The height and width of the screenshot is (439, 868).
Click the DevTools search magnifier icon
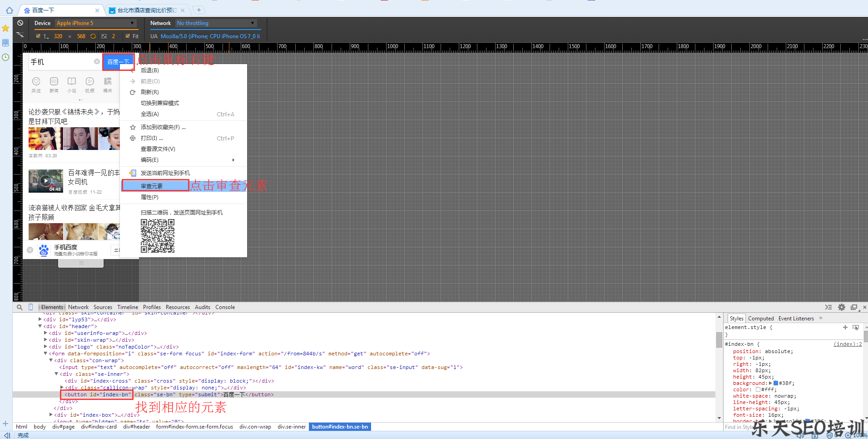(20, 307)
